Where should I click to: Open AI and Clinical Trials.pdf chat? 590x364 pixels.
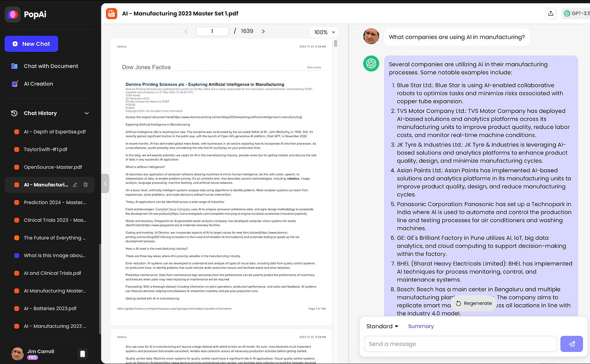[x=52, y=273]
